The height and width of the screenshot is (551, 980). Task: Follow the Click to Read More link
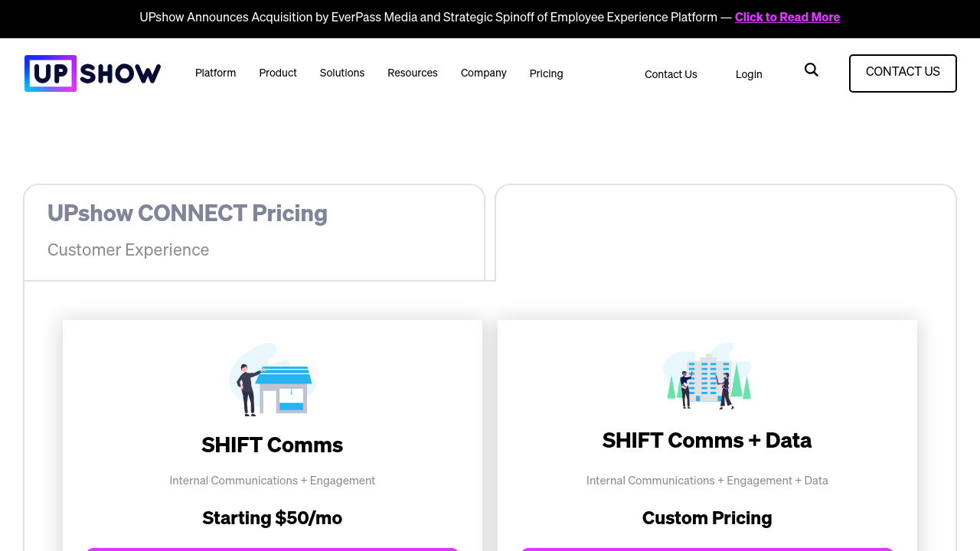coord(787,18)
